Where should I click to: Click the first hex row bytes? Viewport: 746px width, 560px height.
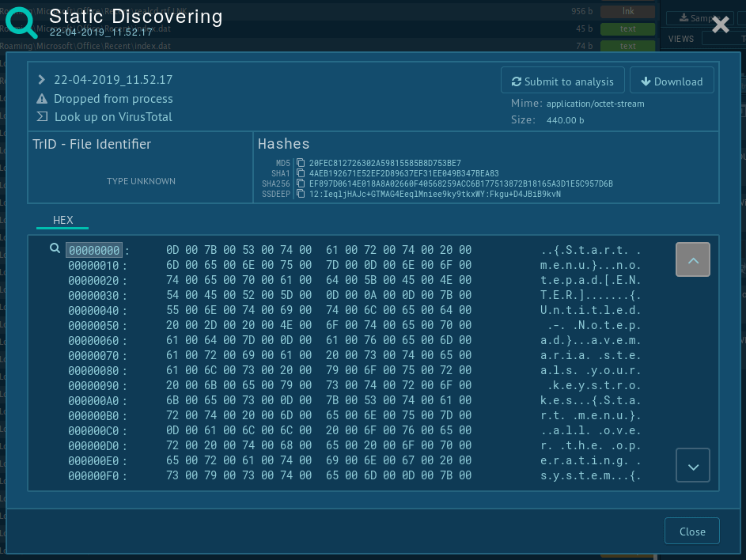318,250
